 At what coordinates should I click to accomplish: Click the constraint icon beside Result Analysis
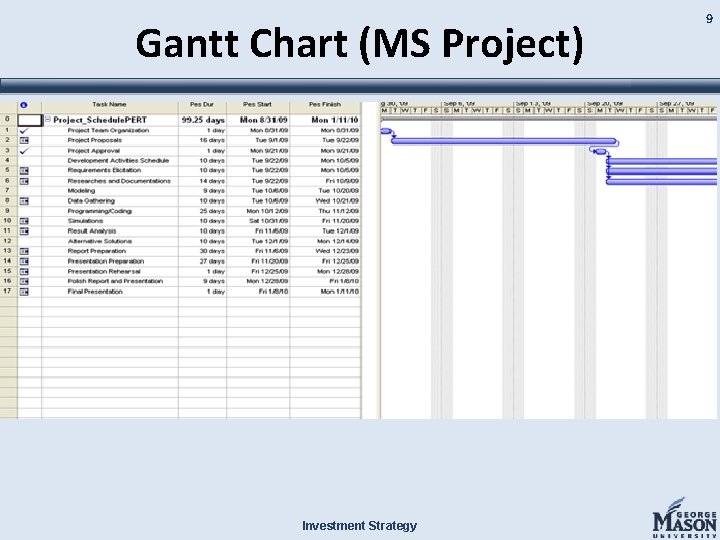click(24, 231)
